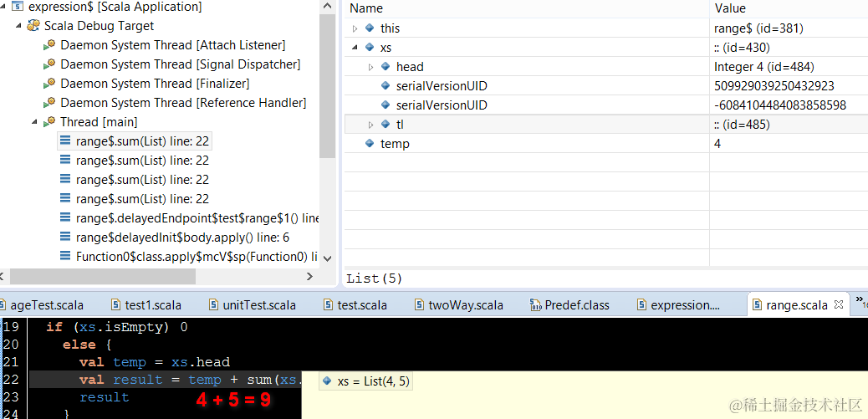Screen dimensions: 868x419
Task: Open the Predef.class tab
Action: click(x=577, y=305)
